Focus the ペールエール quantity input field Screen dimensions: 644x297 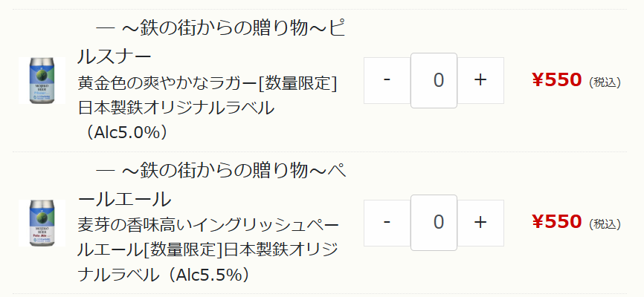(x=434, y=222)
